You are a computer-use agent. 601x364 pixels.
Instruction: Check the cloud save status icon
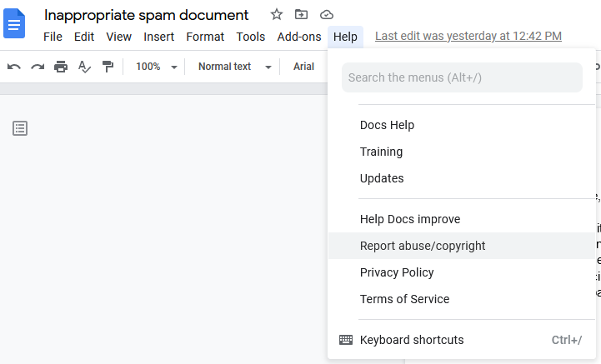[327, 15]
